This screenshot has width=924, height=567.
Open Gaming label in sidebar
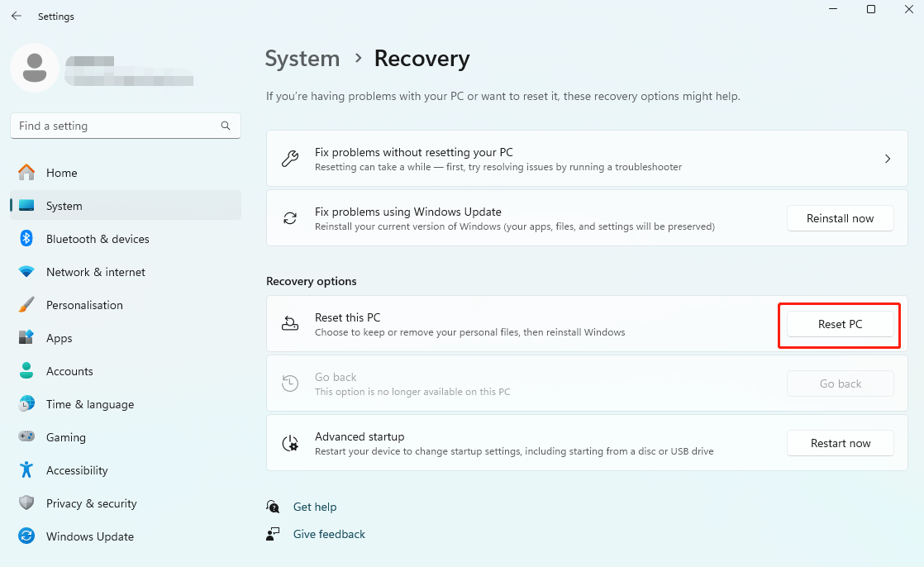(x=66, y=437)
